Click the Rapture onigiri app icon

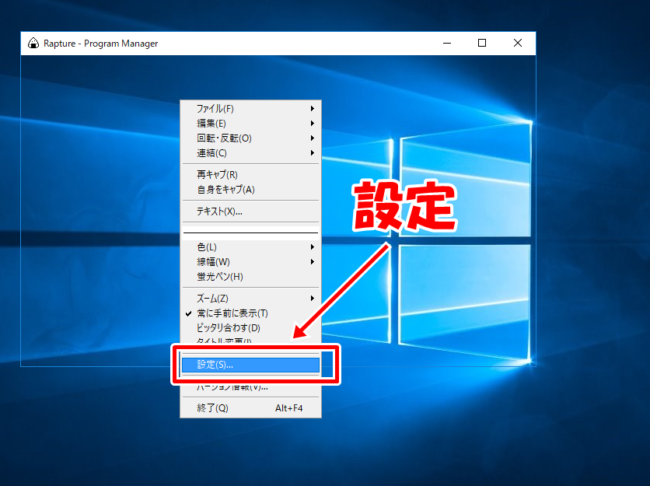pos(33,43)
